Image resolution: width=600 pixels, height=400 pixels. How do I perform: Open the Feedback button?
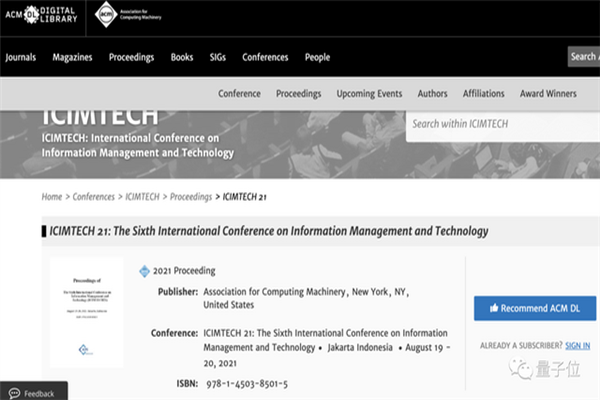34,391
